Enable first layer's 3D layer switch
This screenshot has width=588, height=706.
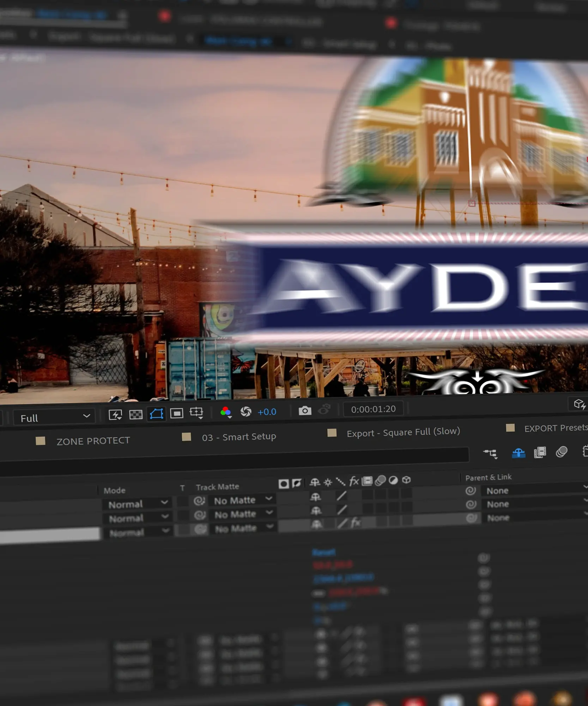pos(407,493)
